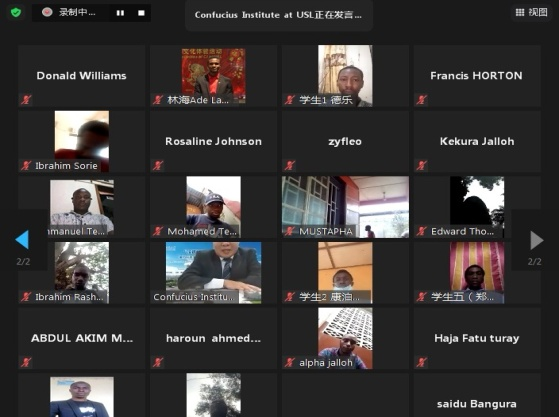The image size is (559, 417).
Task: Click the muted mic icon on zyfleo
Action: pos(289,165)
